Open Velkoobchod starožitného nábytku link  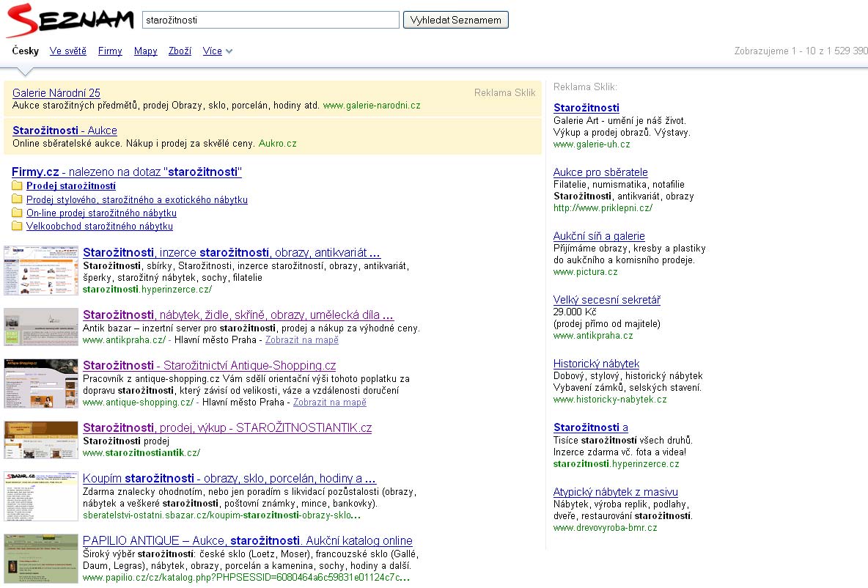point(100,227)
